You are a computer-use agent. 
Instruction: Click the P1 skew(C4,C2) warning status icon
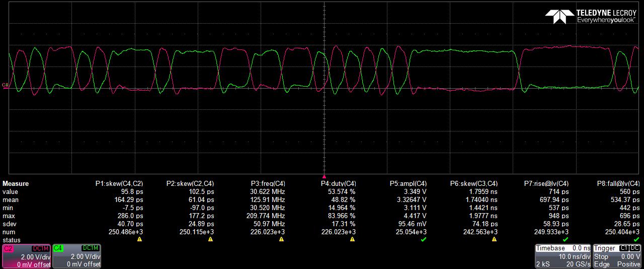point(139,239)
